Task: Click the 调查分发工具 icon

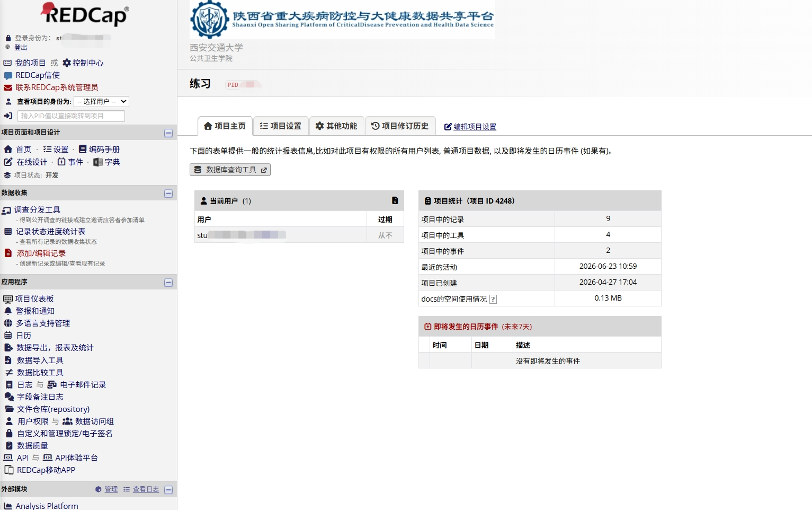Action: tap(6, 210)
